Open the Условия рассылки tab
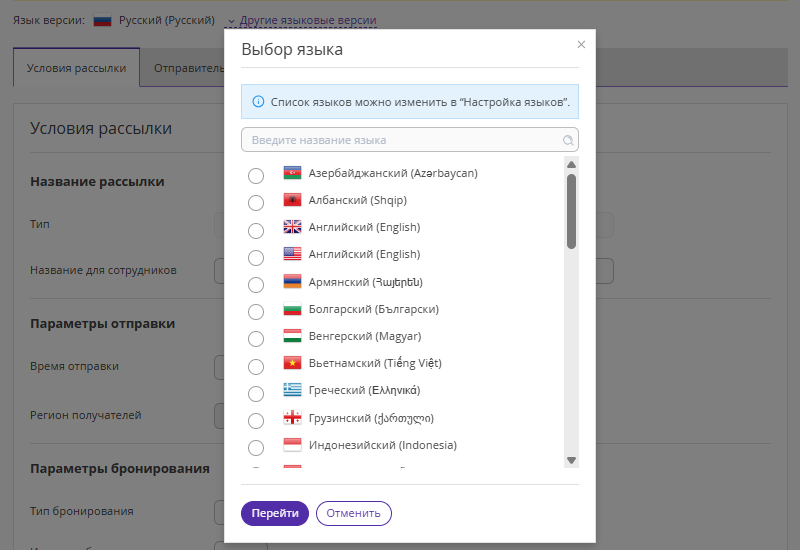The image size is (800, 550). click(76, 68)
